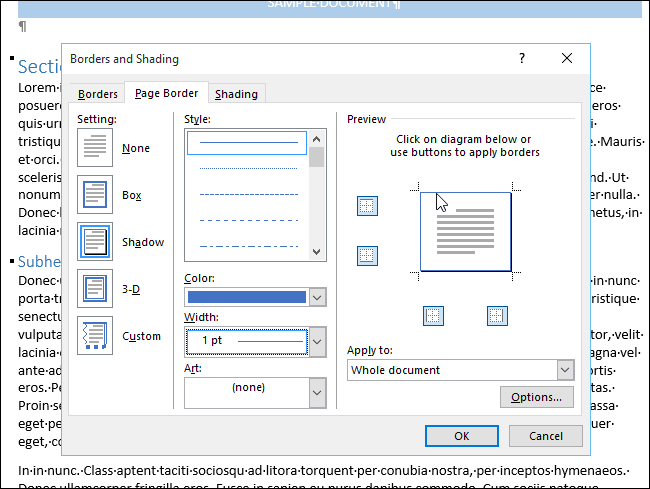Image resolution: width=650 pixels, height=489 pixels.
Task: Choose the Box border setting icon
Action: (x=95, y=194)
